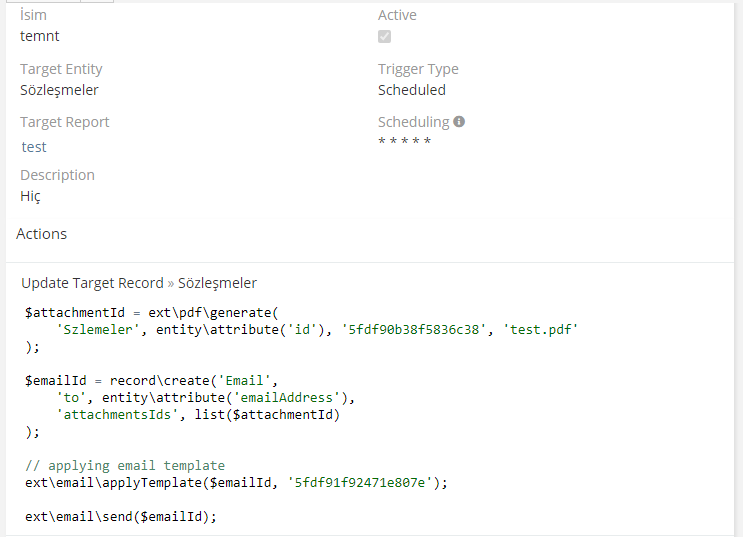Select the Target Entity value Sözleşmeler
743x537 pixels.
[x=59, y=90]
